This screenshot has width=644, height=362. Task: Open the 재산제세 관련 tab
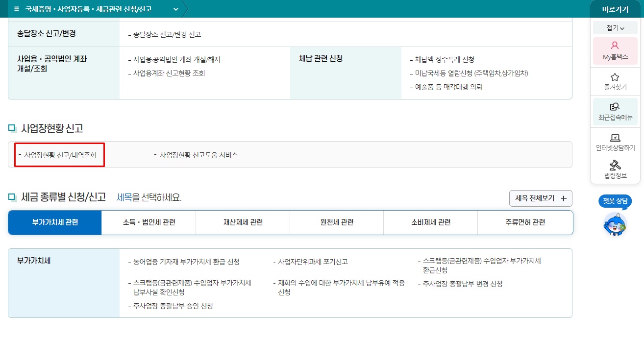[x=243, y=222]
